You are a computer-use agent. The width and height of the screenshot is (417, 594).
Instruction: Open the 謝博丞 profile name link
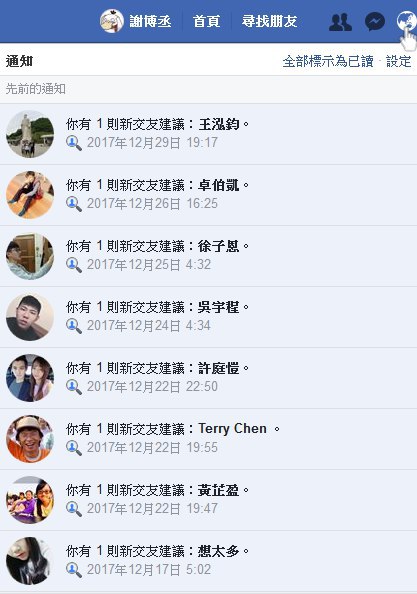(x=150, y=21)
